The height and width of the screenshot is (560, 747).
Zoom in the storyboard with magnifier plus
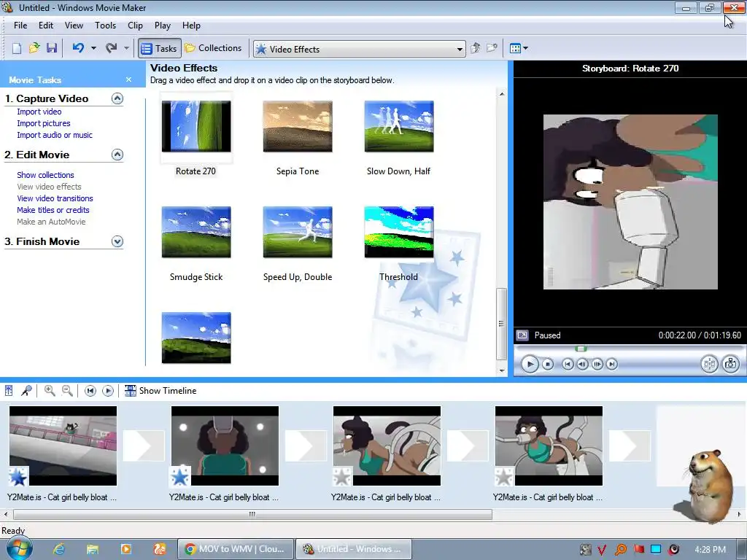click(x=50, y=391)
